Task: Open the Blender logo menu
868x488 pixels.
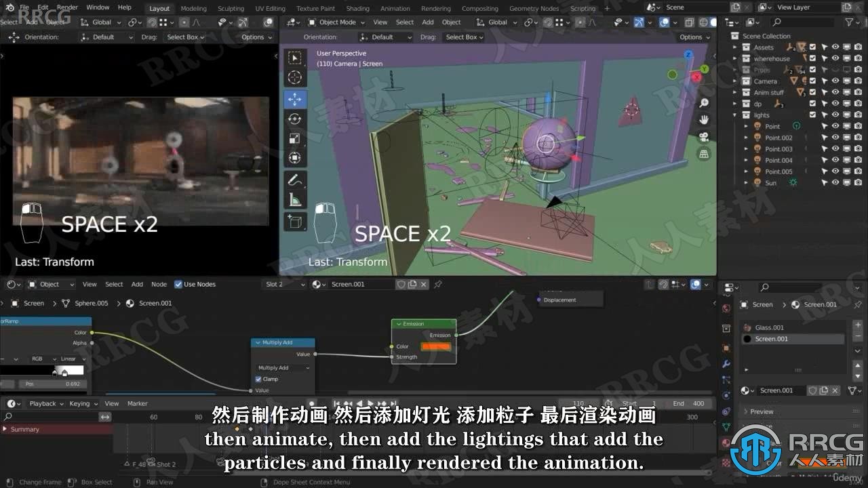Action: click(9, 7)
